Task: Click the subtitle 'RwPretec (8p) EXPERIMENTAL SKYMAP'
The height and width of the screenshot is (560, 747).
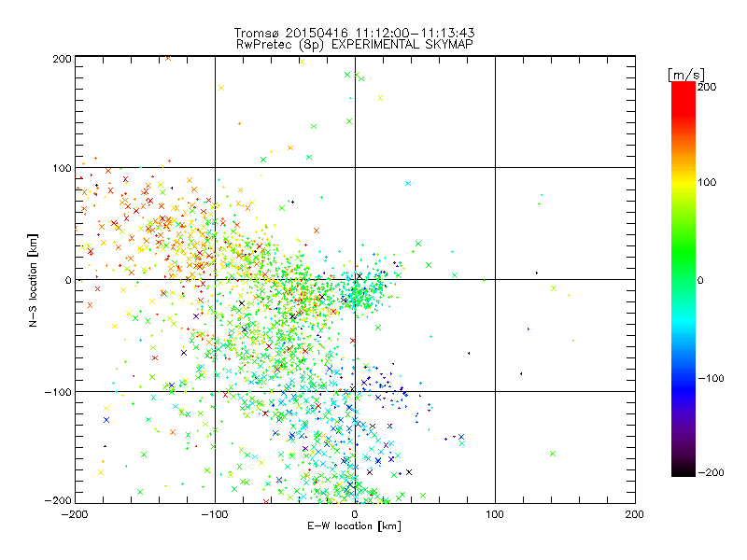Action: coord(355,45)
